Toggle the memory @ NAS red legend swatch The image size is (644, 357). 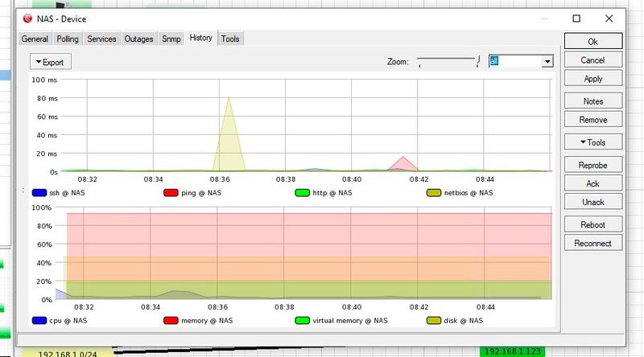pos(171,321)
